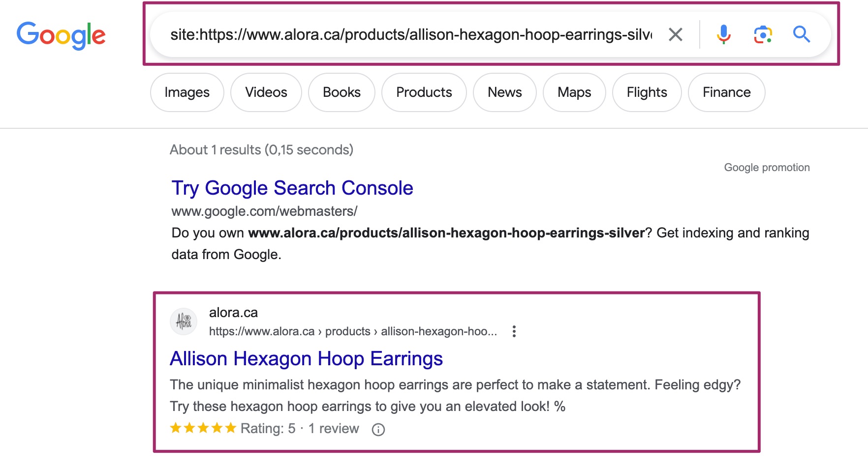Click the alora.ca site name
The image size is (868, 468).
[x=233, y=313]
